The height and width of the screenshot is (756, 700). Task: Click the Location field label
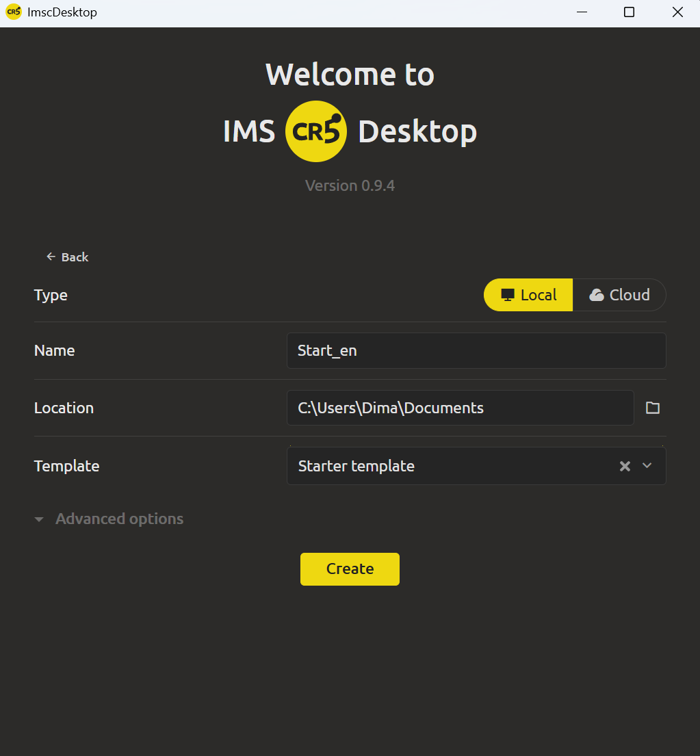64,408
